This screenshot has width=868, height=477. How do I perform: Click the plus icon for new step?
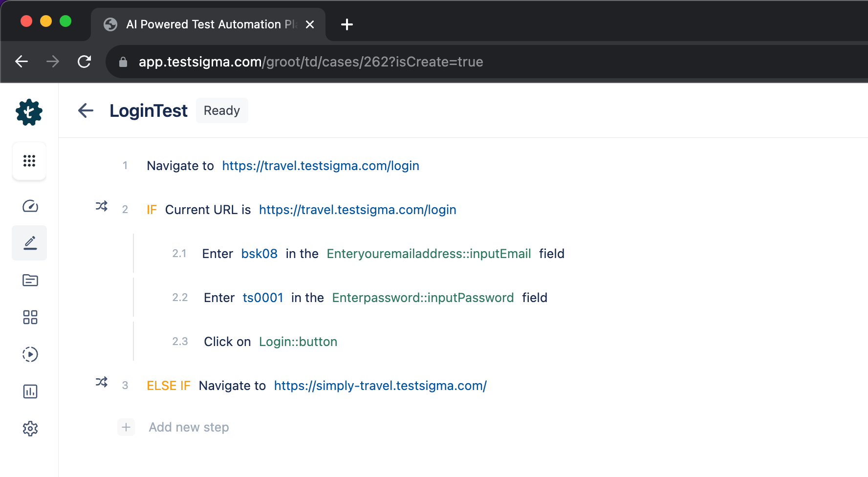(x=126, y=427)
